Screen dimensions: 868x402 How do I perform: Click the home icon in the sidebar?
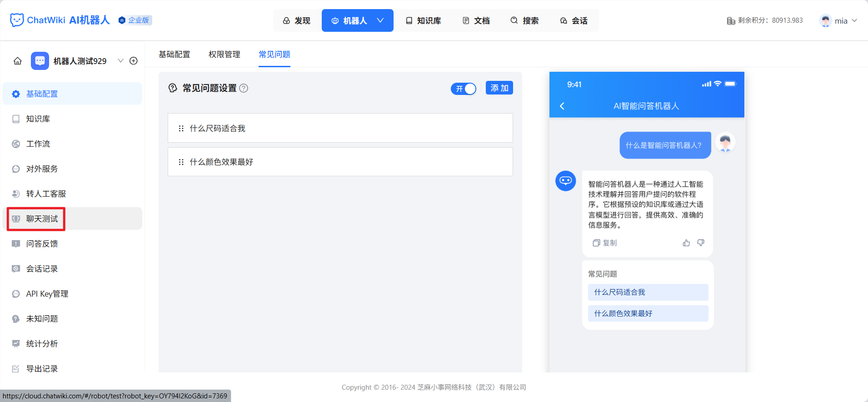[x=18, y=61]
